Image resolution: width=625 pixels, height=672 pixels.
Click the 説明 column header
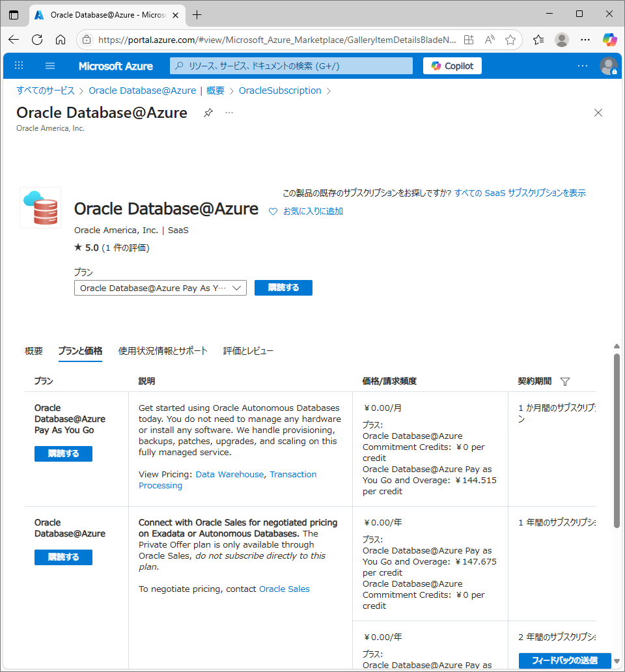pos(146,381)
